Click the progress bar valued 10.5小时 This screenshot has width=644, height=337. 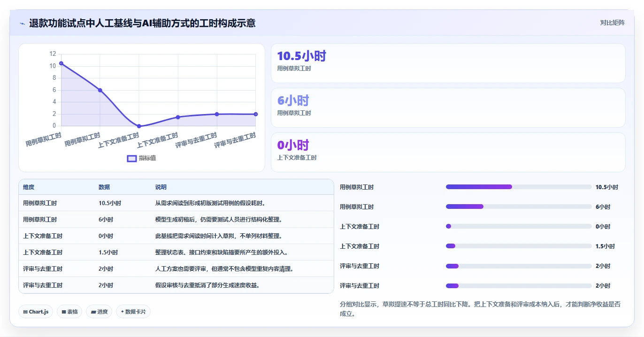click(x=519, y=187)
